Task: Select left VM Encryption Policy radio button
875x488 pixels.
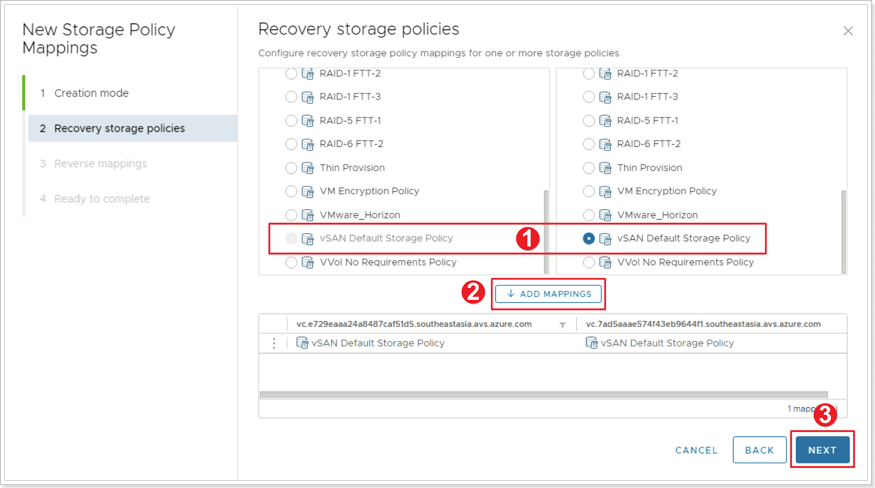Action: (291, 192)
